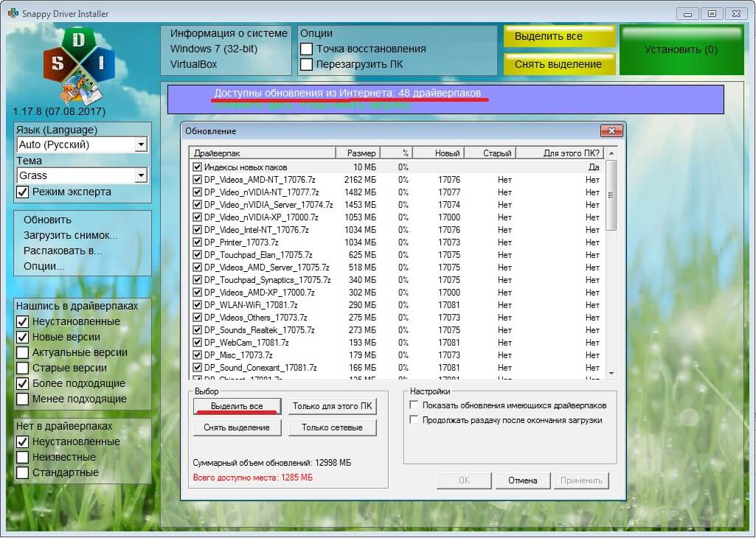The width and height of the screenshot is (756, 538).
Task: Uncheck DP_WebCam_17081.7z checkbox
Action: (x=197, y=343)
